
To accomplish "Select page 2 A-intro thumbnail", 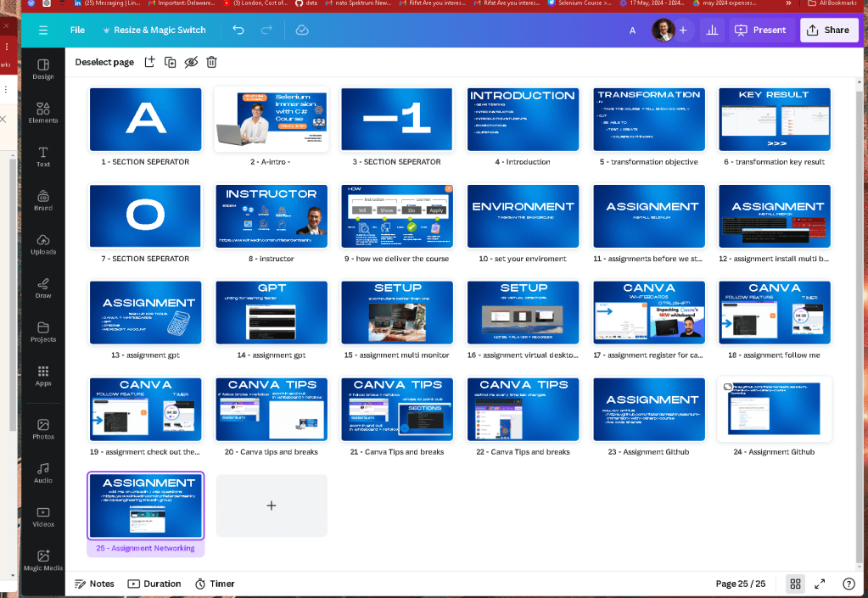I will click(272, 120).
